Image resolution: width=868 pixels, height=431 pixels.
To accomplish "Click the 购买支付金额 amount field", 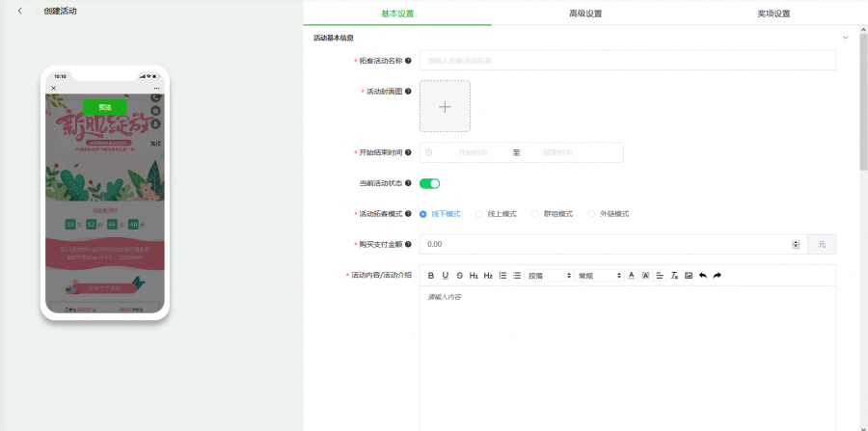I will pos(613,244).
